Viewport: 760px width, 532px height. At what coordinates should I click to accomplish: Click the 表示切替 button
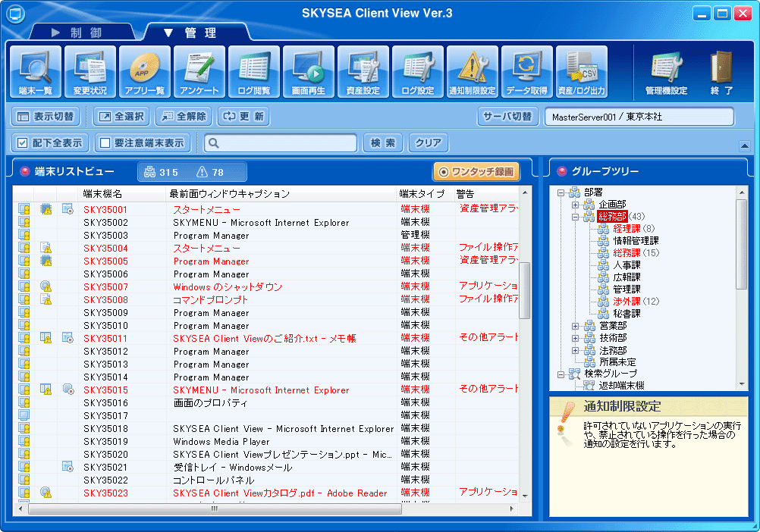pos(46,117)
